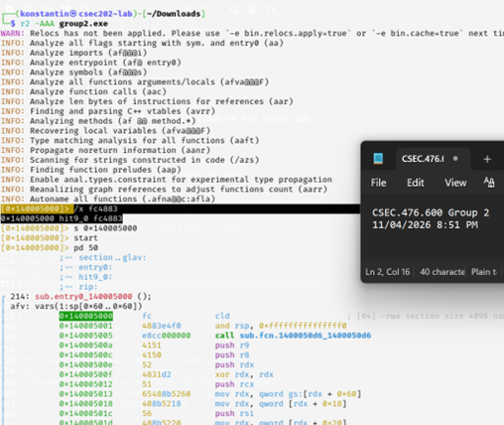Viewport: 504px width, 425px height.
Task: Click the WARN Relocs message line
Action: (252, 34)
